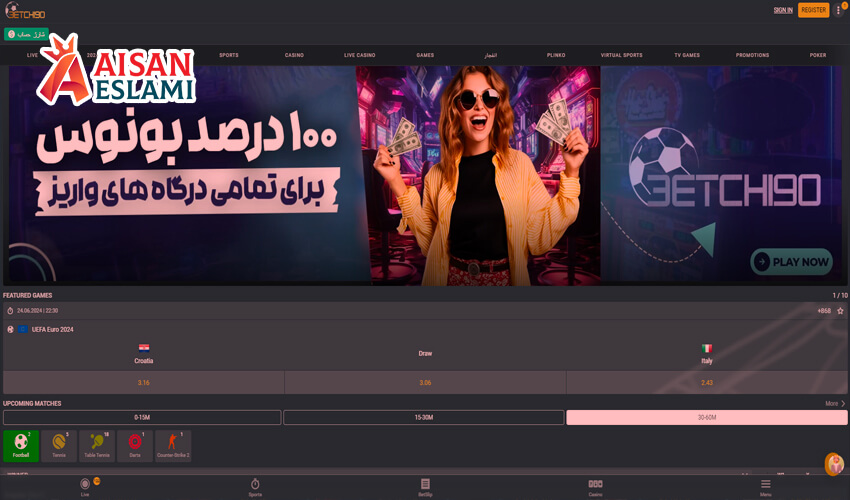Click the match date 24.06.2024 | 22:30
Screen dimensions: 850x500
tap(37, 311)
